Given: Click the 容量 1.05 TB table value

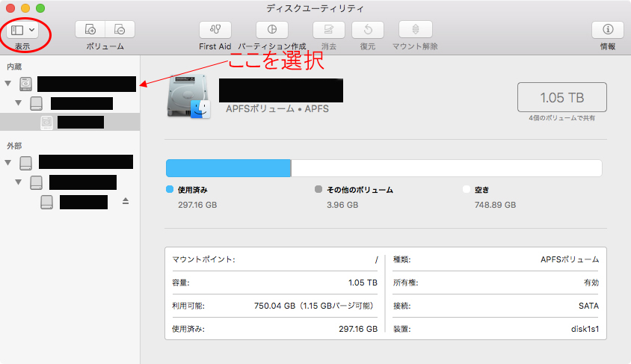Looking at the screenshot, I should click(x=363, y=283).
